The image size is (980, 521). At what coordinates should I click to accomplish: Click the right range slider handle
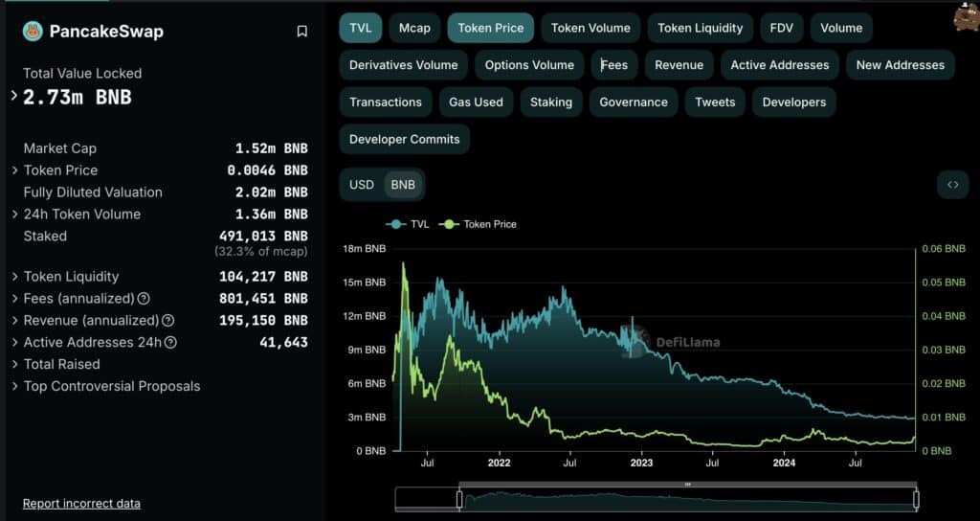tap(917, 499)
